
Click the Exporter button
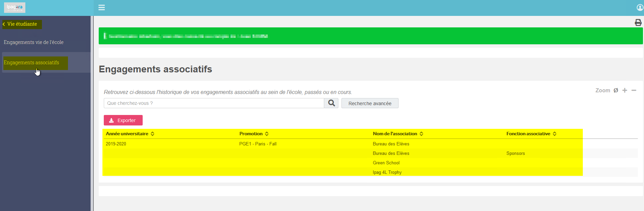pos(123,120)
